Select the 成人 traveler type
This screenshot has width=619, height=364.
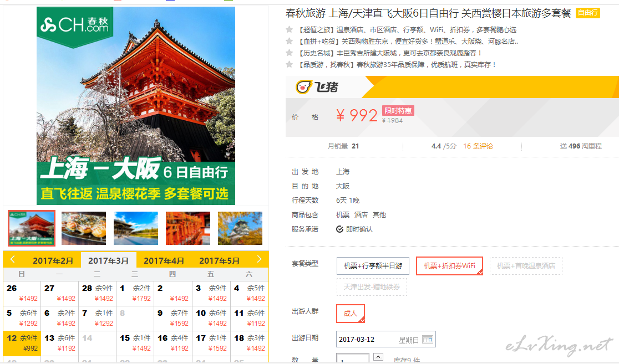(x=350, y=314)
